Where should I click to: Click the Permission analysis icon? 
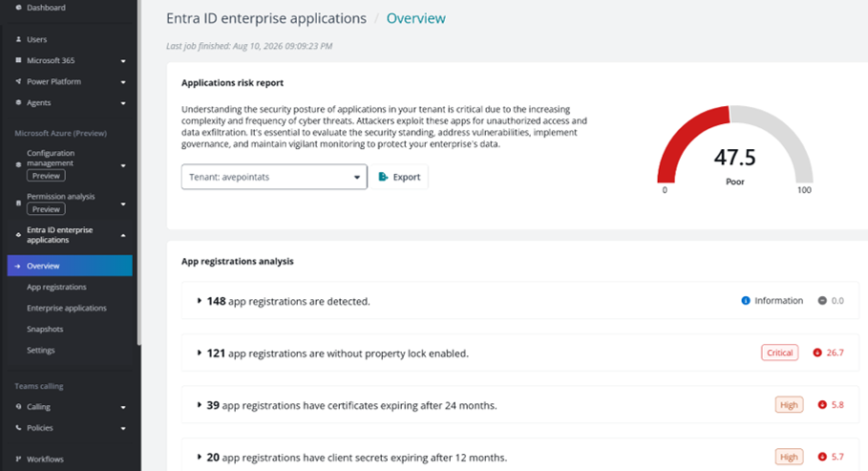coord(18,203)
